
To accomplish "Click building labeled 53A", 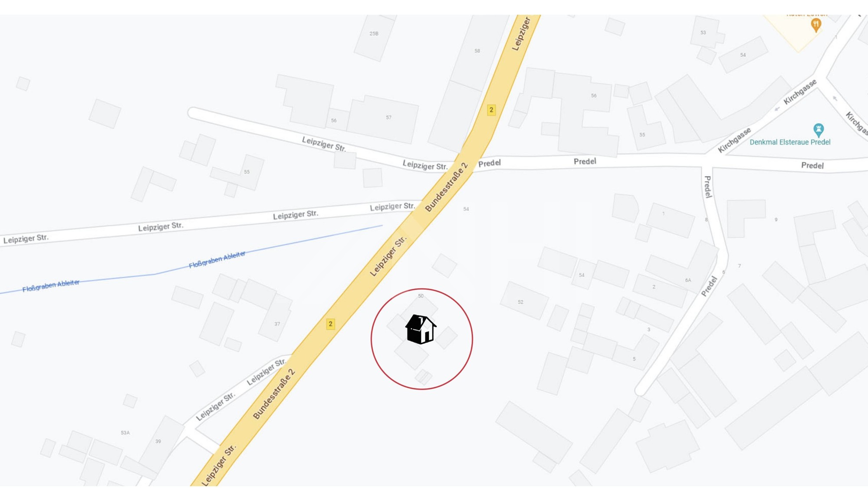I will click(125, 432).
